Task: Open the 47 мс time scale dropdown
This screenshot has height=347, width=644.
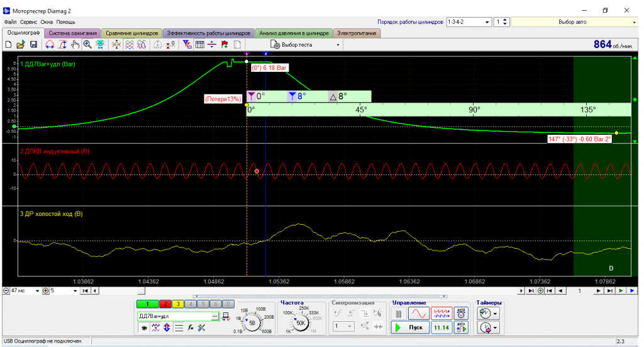Action: [37, 291]
